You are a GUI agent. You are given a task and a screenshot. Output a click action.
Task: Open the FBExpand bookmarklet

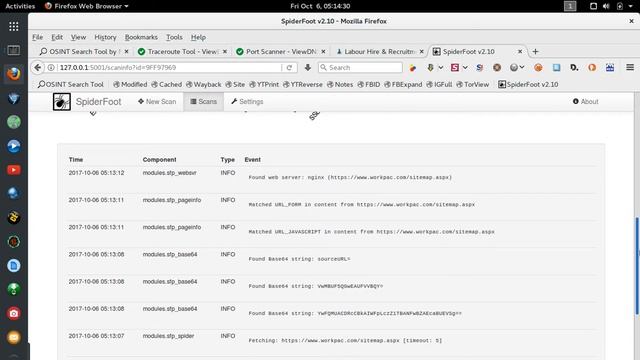pyautogui.click(x=403, y=84)
